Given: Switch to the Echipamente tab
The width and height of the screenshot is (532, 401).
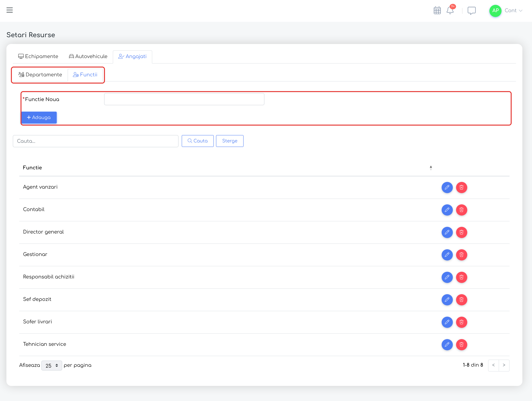Looking at the screenshot, I should [38, 56].
